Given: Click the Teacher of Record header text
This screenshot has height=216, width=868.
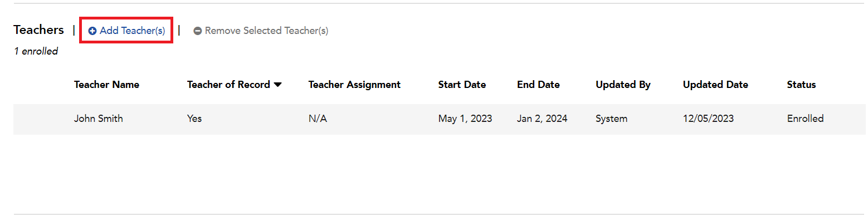Looking at the screenshot, I should point(228,85).
